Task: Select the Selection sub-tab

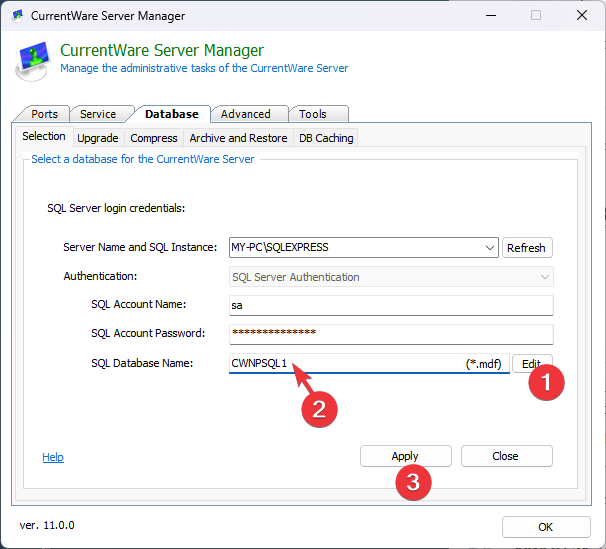Action: 44,136
